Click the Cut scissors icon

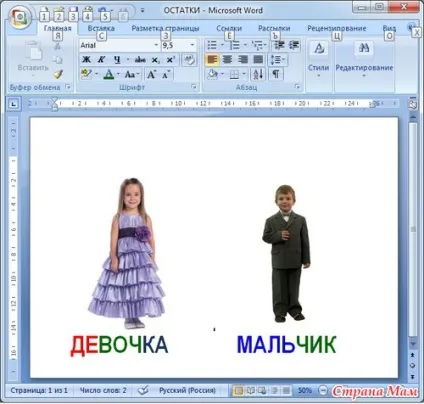[58, 46]
